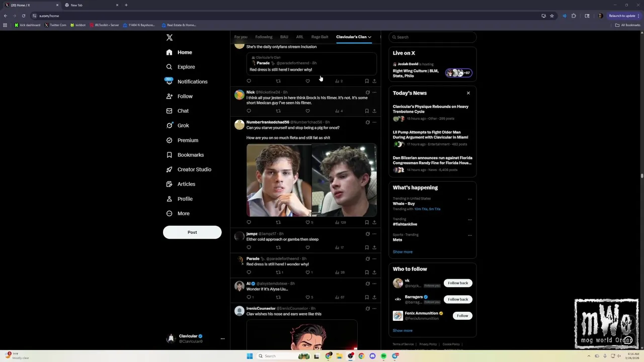Open left photo in Numberfrankedchad56's post

(x=279, y=180)
